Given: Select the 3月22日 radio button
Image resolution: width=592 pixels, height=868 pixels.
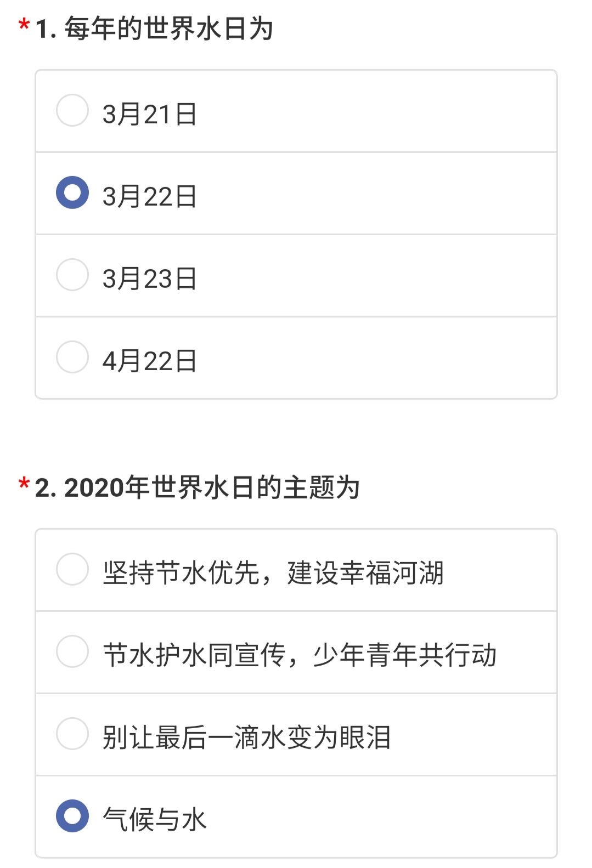Looking at the screenshot, I should (72, 192).
